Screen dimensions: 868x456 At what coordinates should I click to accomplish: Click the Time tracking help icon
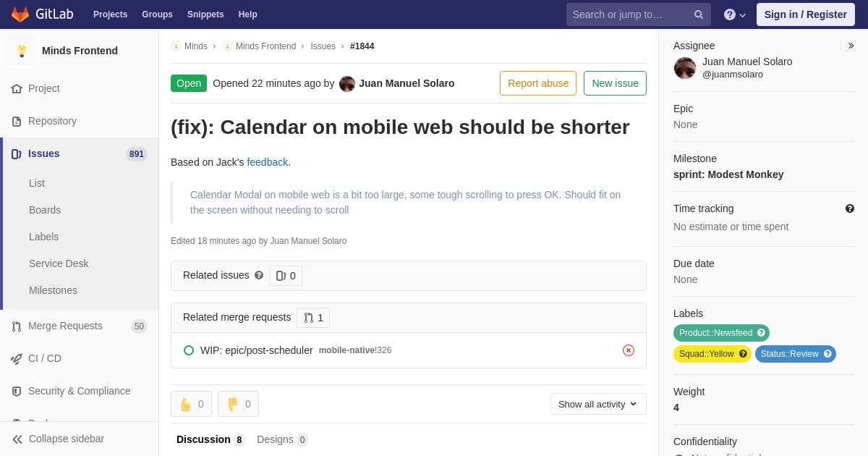click(850, 208)
